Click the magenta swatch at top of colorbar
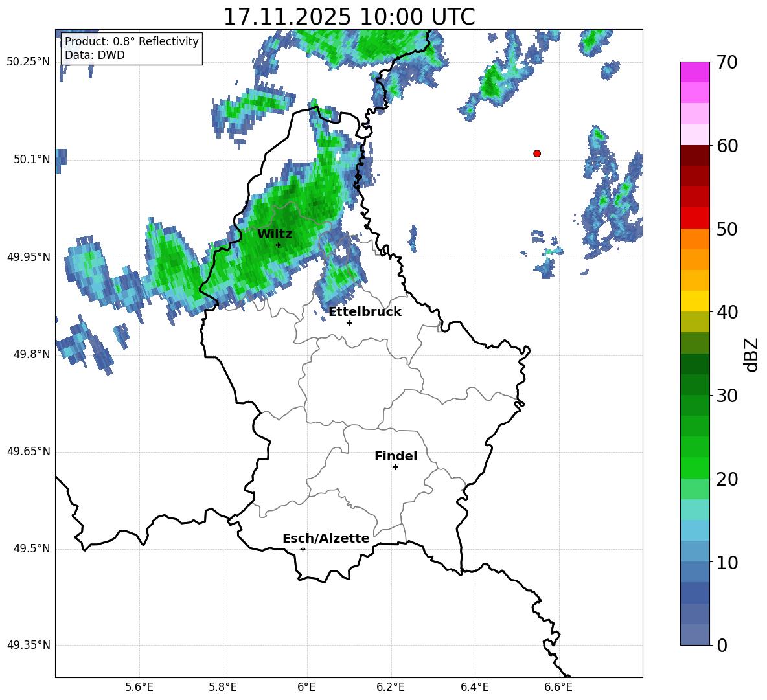This screenshot has width=767, height=700. (694, 72)
